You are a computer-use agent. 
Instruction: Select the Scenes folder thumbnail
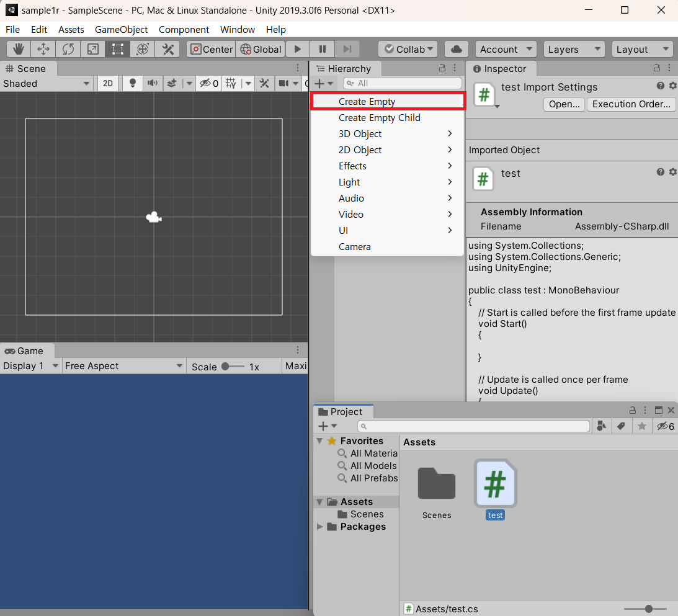pos(437,484)
